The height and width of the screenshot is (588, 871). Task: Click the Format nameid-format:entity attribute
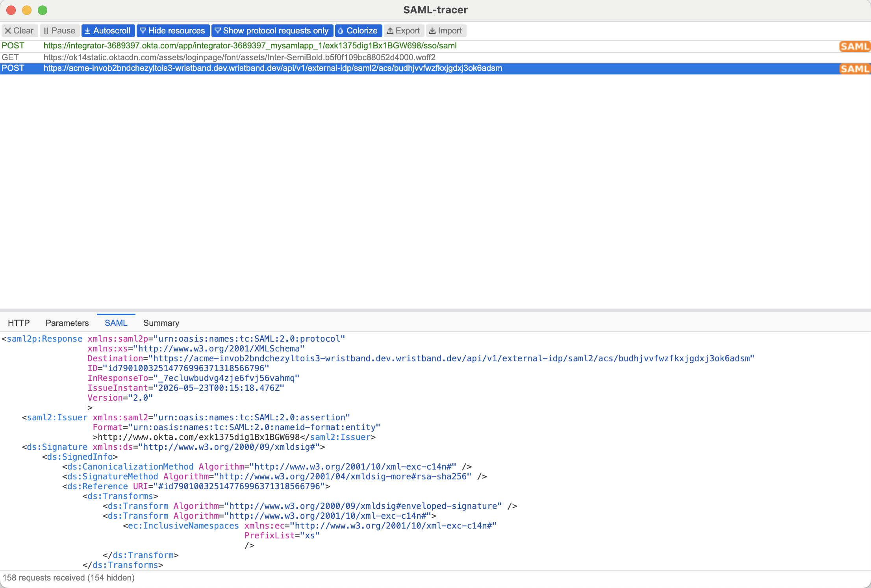coord(236,427)
